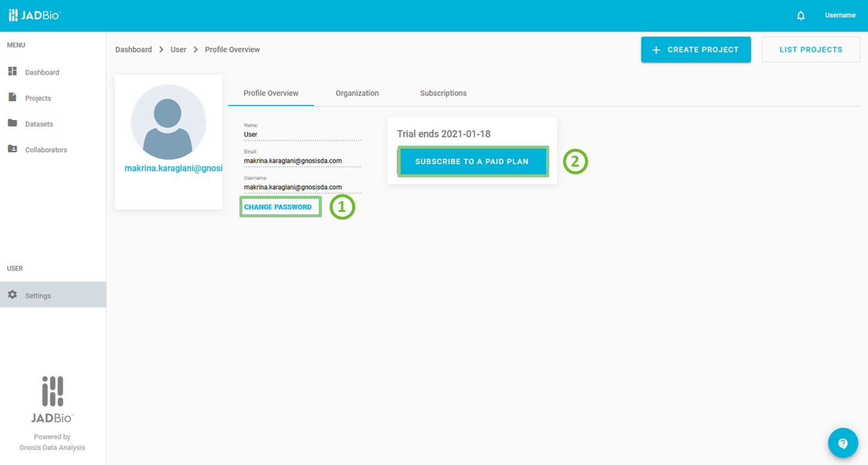Screen dimensions: 868x465
Task: Click the plus icon on Create Project
Action: [656, 50]
